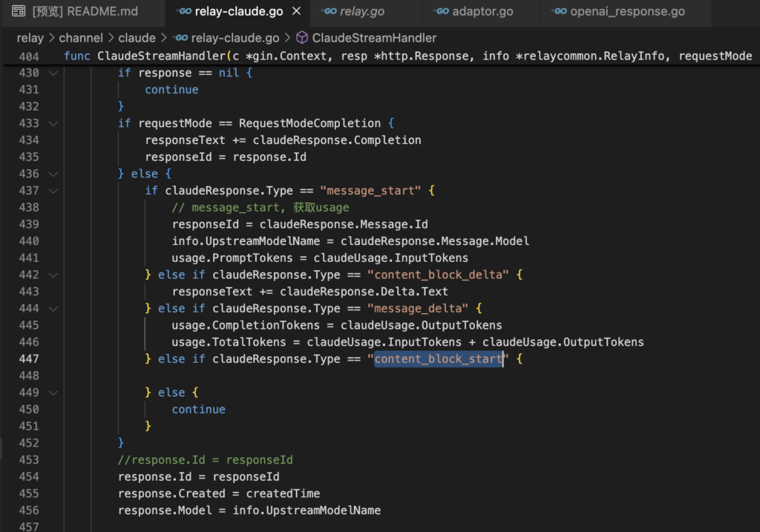
Task: Click the "//response.Id = responseId" comment
Action: pos(205,460)
